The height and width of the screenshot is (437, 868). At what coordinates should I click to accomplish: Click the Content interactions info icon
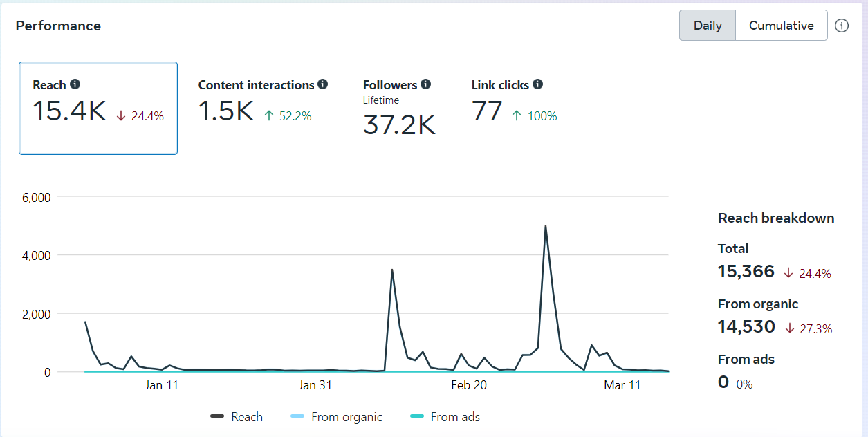coord(322,84)
